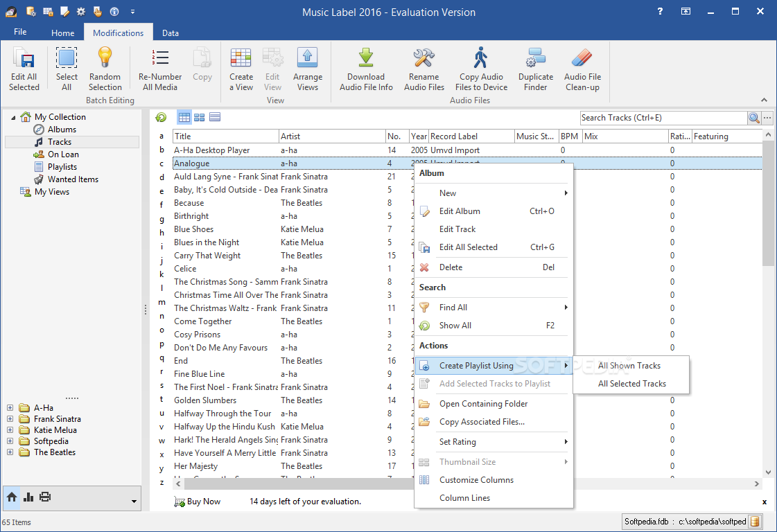Click the search options ellipsis button
The width and height of the screenshot is (777, 532).
767,118
